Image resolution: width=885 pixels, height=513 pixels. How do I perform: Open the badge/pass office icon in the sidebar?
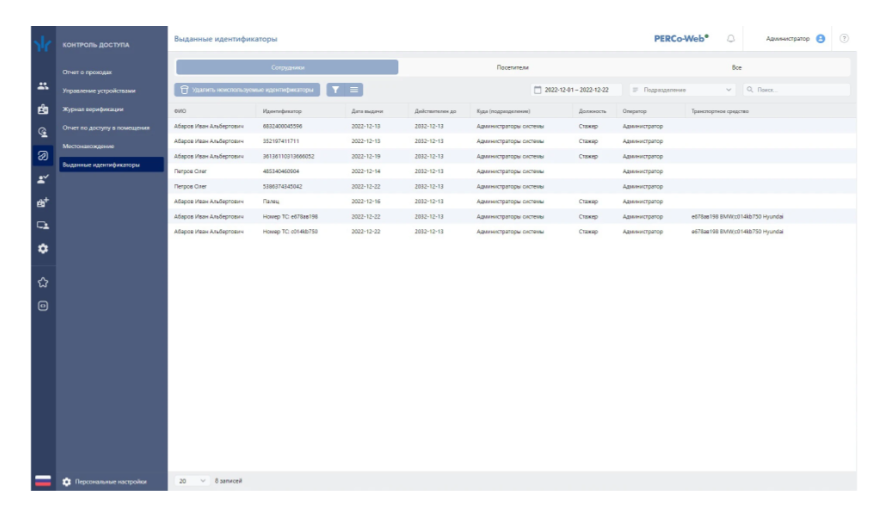click(43, 109)
